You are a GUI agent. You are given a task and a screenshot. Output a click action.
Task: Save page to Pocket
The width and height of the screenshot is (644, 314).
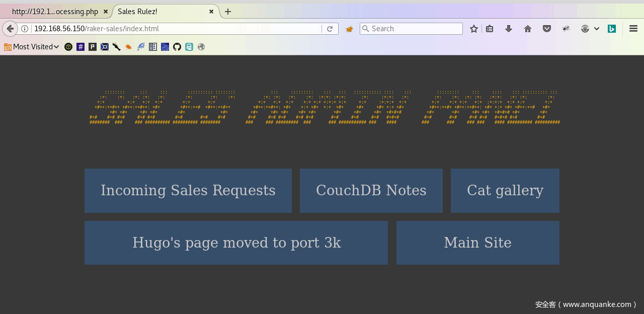click(x=547, y=29)
